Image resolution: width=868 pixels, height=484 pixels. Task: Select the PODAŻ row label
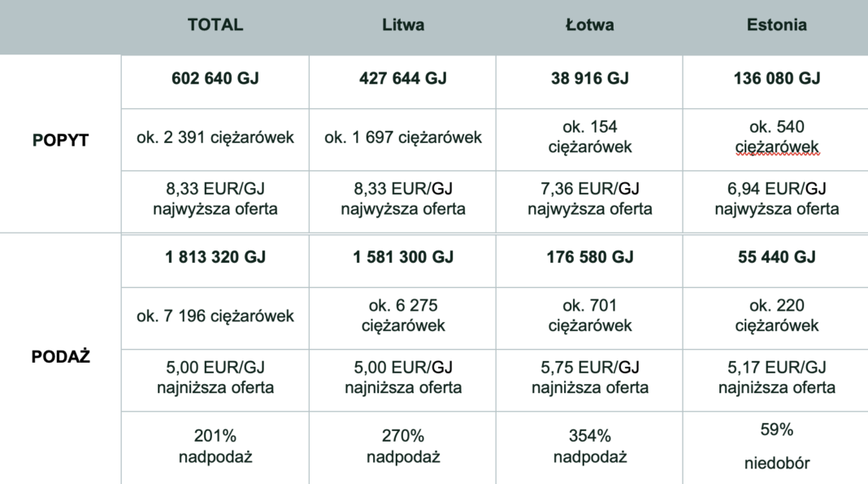point(60,356)
